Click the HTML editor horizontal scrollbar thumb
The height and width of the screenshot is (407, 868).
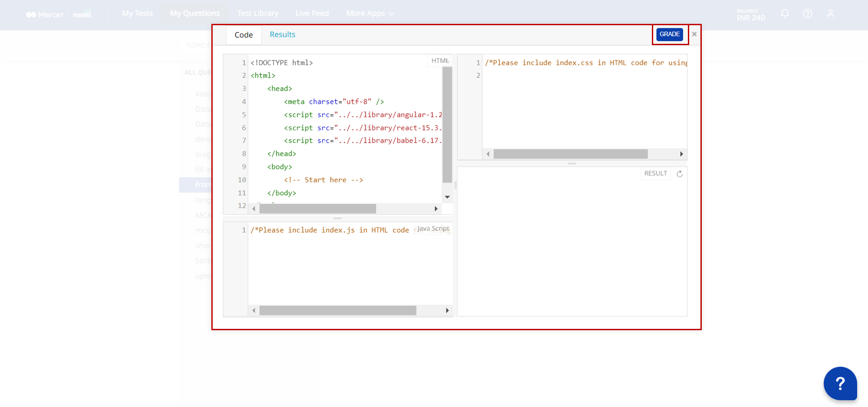pos(318,209)
